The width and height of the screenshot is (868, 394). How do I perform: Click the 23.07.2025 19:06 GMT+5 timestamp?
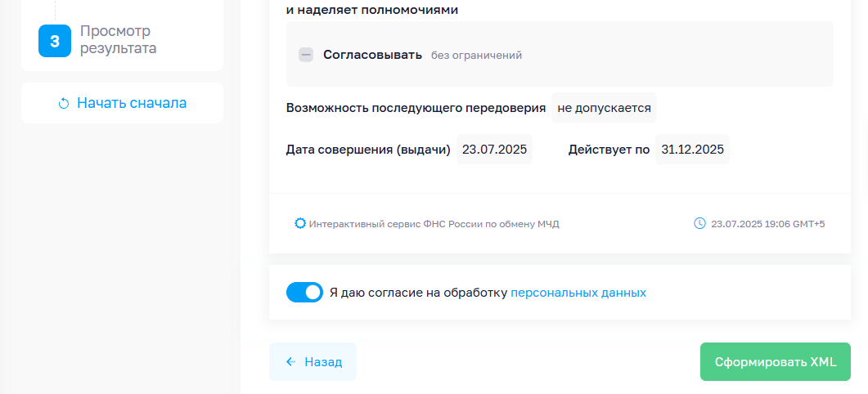[x=768, y=224]
